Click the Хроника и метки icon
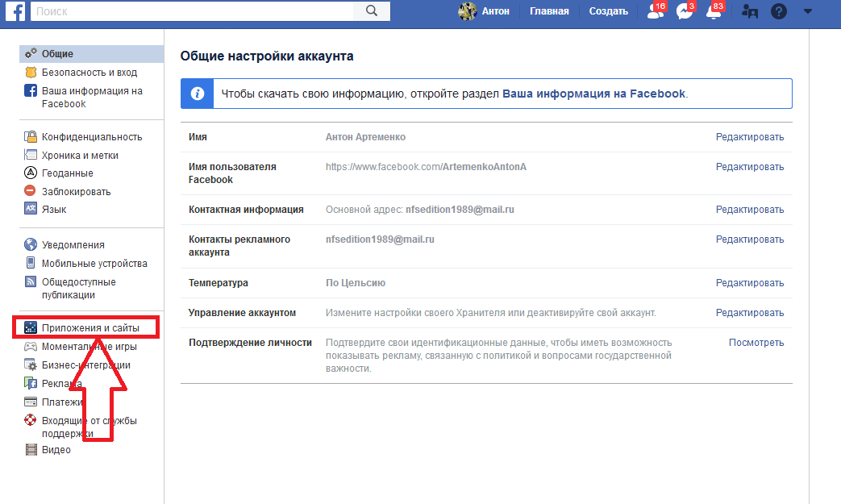841x504 pixels. coord(31,155)
